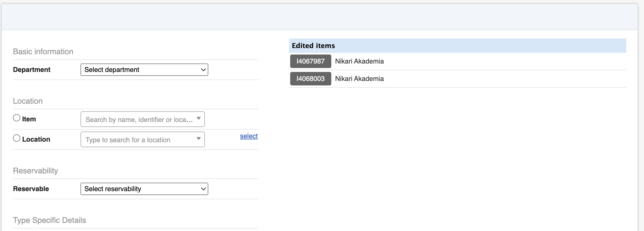The image size is (644, 231).
Task: Click second Nikari Akademia item name
Action: click(x=359, y=79)
